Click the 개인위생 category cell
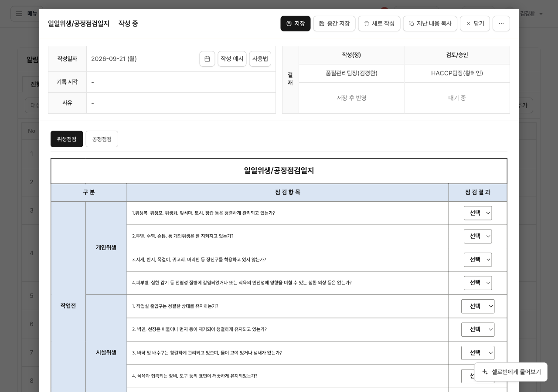Viewport: 558px width, 392px height. pos(106,248)
